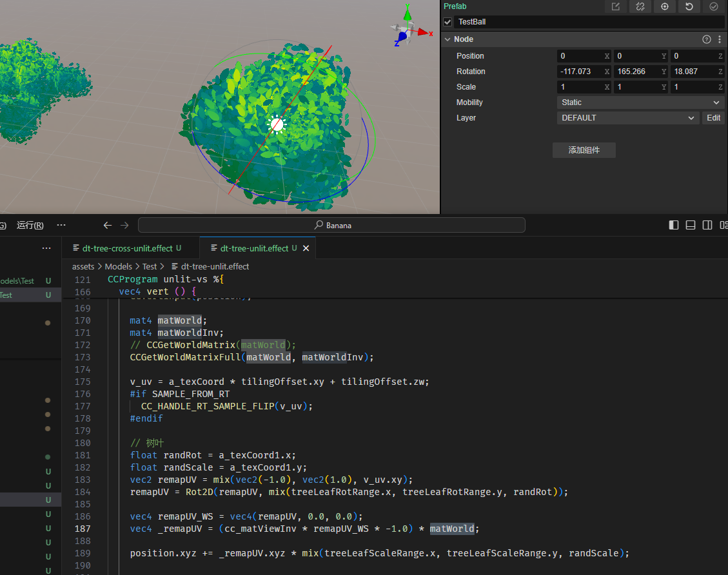Toggle the VS Code primary sidebar layout icon
This screenshot has width=728, height=575.
click(674, 225)
